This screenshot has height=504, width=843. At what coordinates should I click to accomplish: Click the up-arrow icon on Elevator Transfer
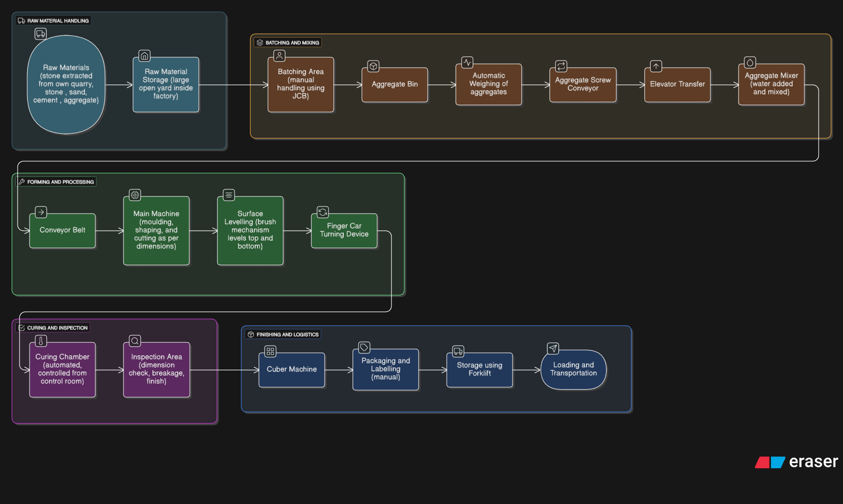656,66
